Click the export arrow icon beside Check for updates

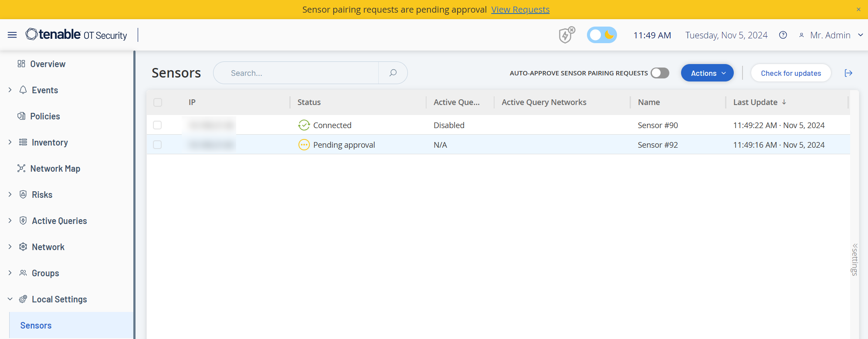click(848, 73)
